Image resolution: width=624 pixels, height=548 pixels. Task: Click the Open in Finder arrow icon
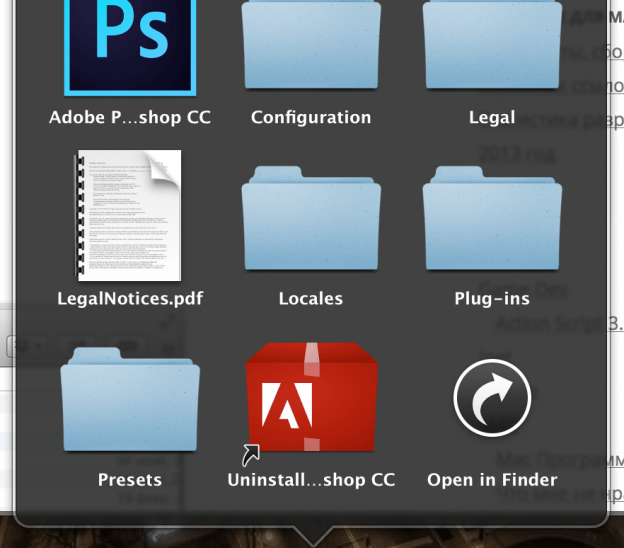pos(492,398)
